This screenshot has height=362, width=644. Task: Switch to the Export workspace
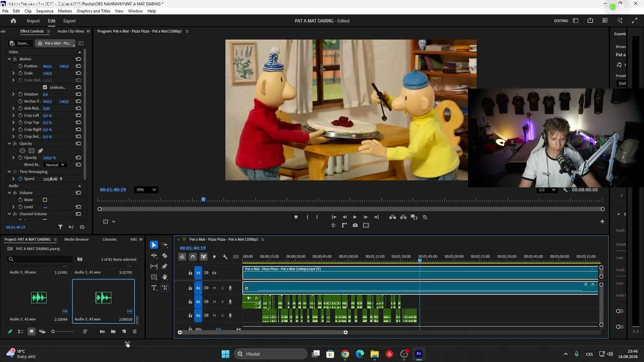[69, 21]
